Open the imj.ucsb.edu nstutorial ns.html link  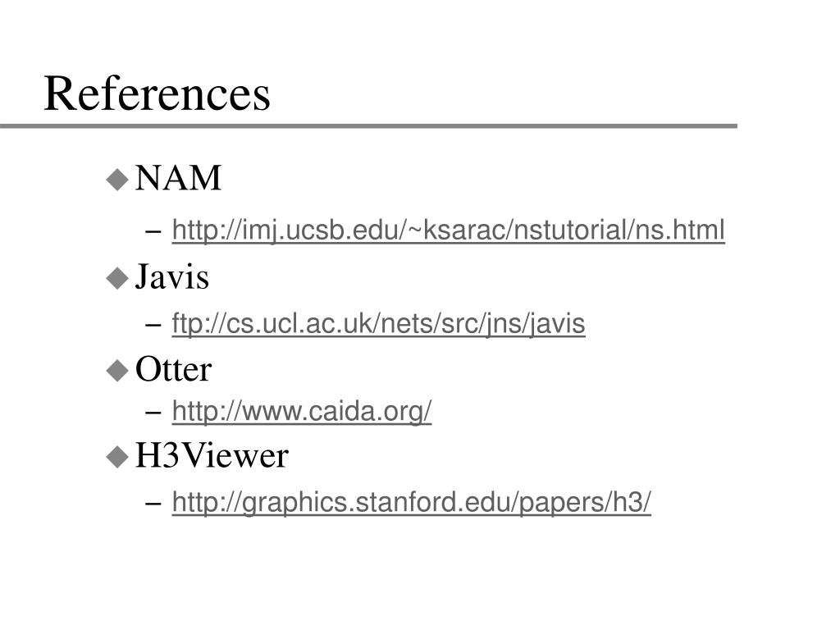pyautogui.click(x=449, y=231)
